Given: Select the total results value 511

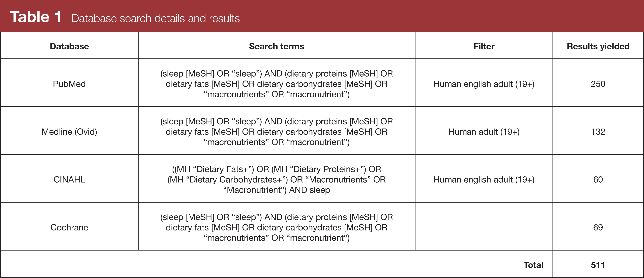Looking at the screenshot, I should click(598, 265).
